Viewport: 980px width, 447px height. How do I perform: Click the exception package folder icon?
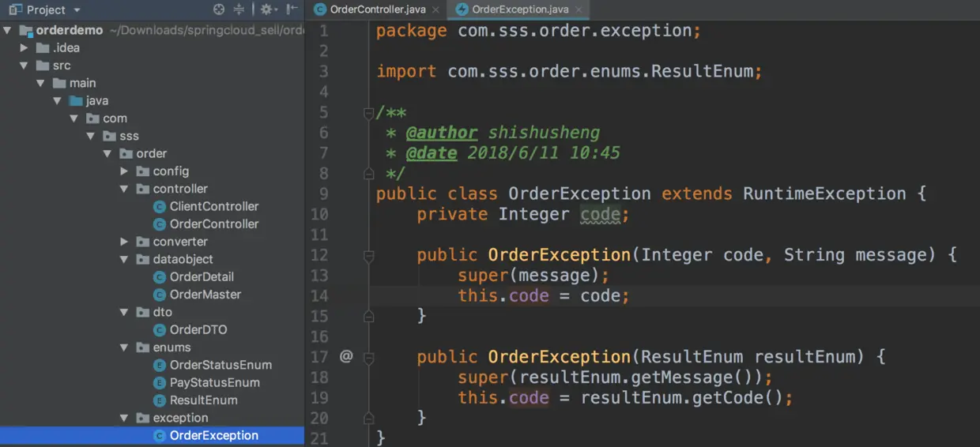pyautogui.click(x=142, y=418)
